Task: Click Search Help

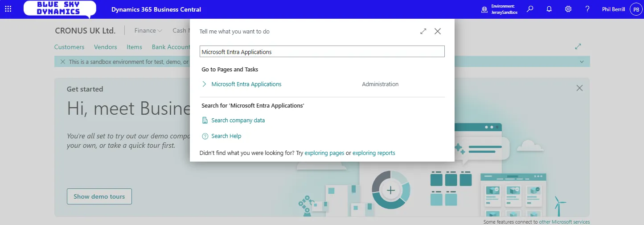Action: click(x=226, y=136)
